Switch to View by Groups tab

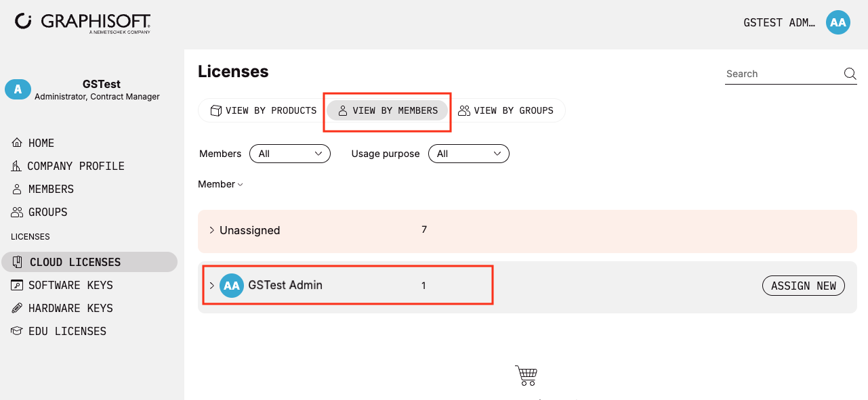[x=506, y=110]
